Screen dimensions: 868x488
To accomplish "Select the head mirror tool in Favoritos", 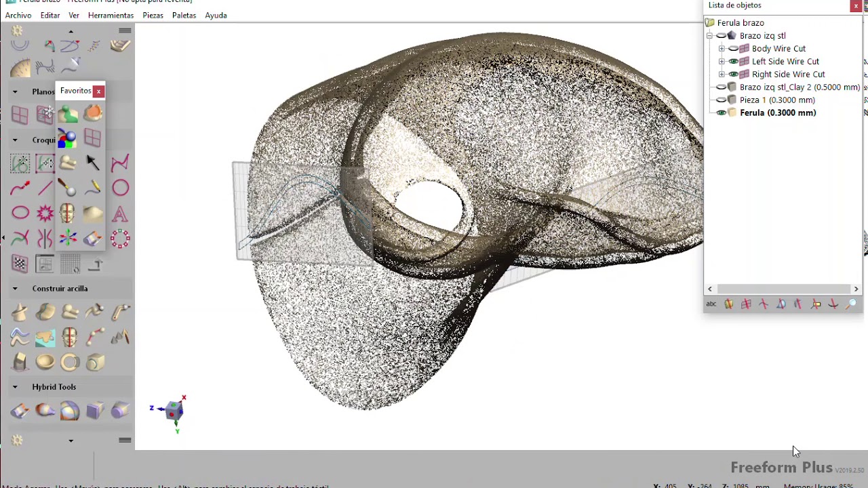I will (67, 213).
